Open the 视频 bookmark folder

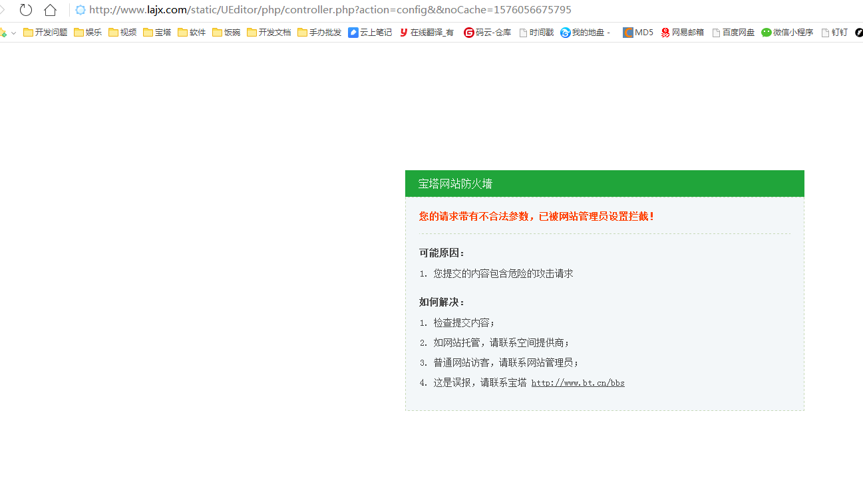pyautogui.click(x=122, y=32)
